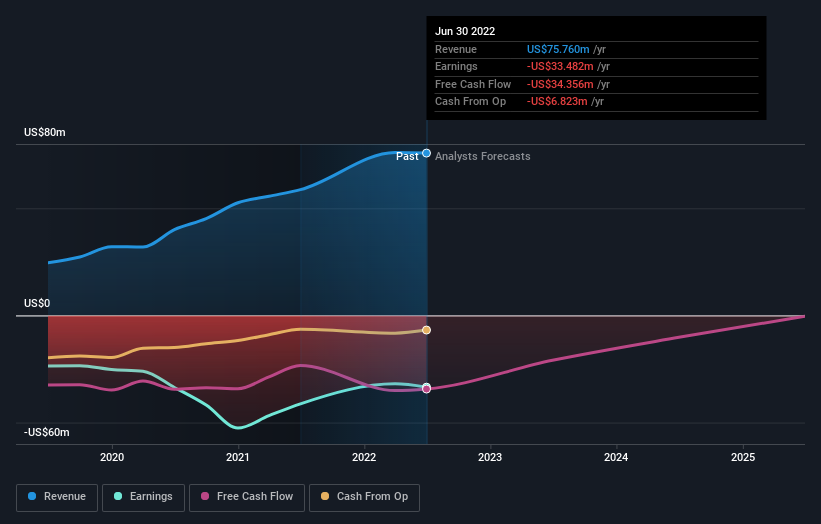Click the US$0 y-axis label

coord(37,304)
